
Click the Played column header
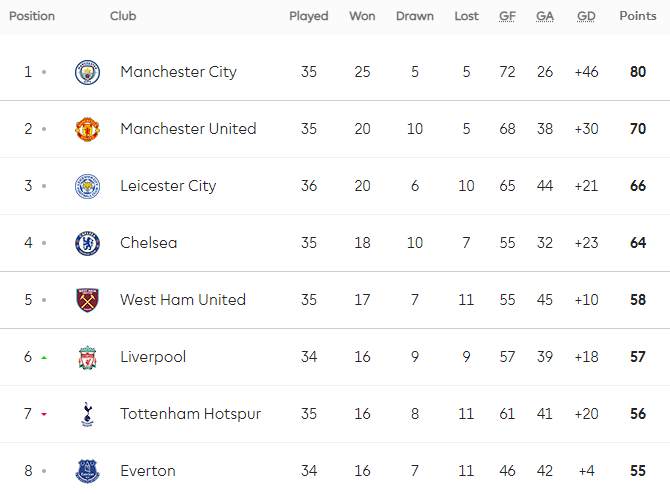click(x=308, y=16)
